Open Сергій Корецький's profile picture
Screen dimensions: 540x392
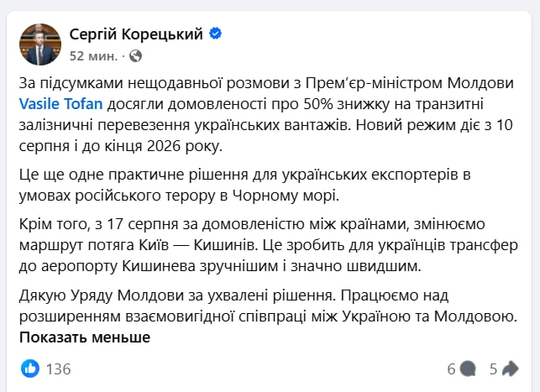point(40,44)
